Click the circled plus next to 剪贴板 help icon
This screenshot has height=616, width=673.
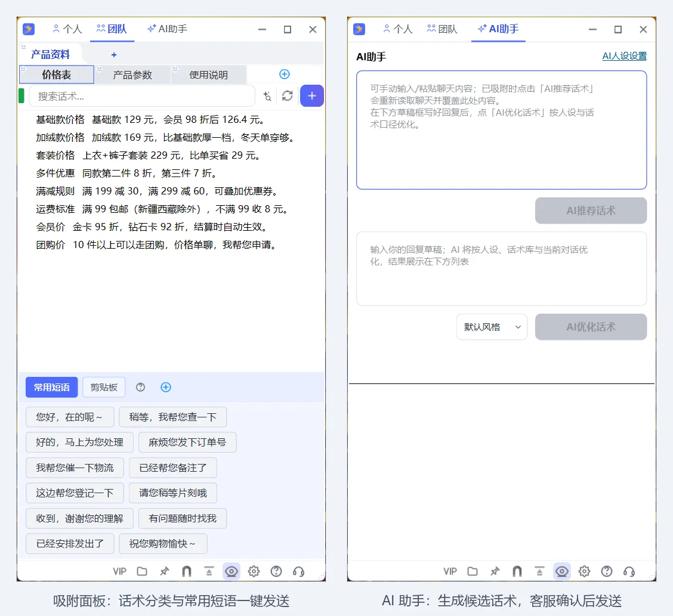click(166, 388)
